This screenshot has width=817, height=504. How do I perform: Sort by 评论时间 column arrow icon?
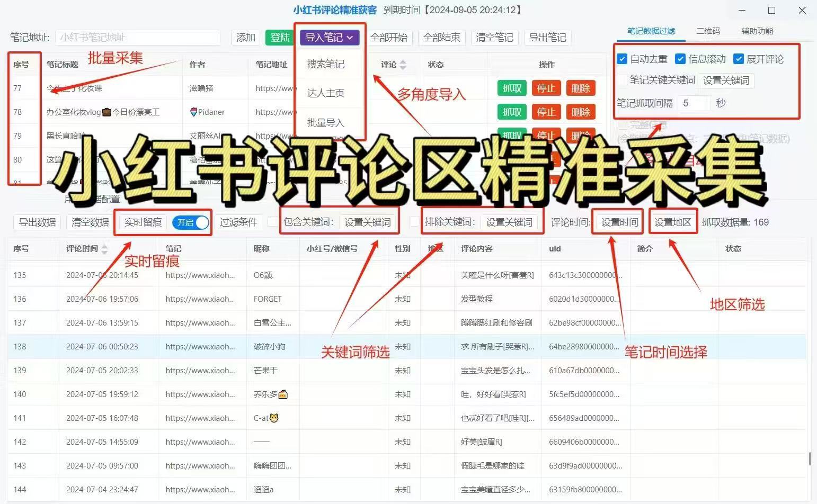pyautogui.click(x=104, y=249)
